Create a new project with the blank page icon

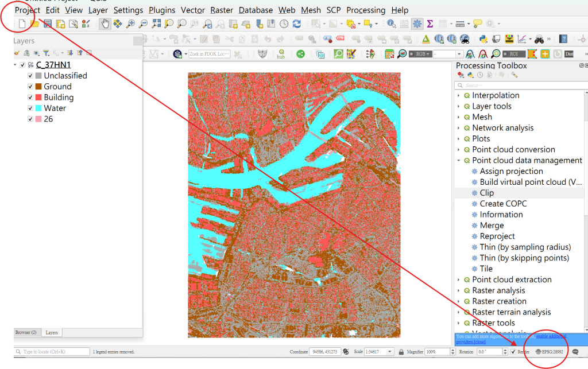tap(22, 24)
